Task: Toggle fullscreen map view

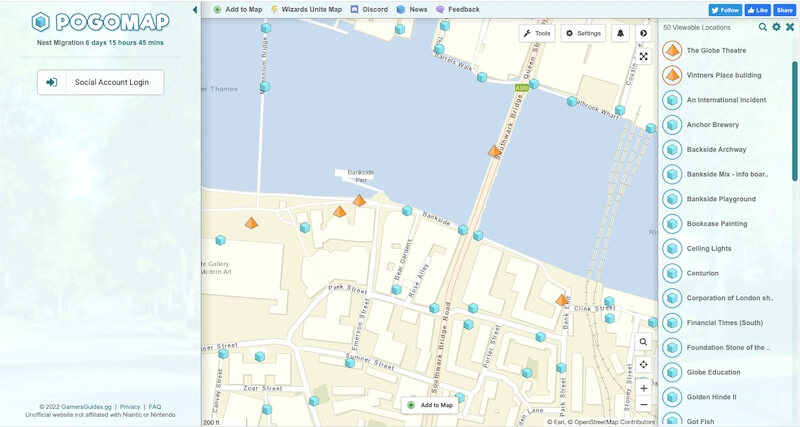Action: (x=643, y=56)
